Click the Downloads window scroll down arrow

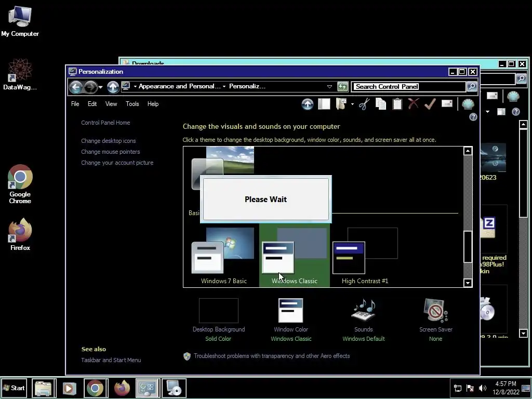coord(523,334)
